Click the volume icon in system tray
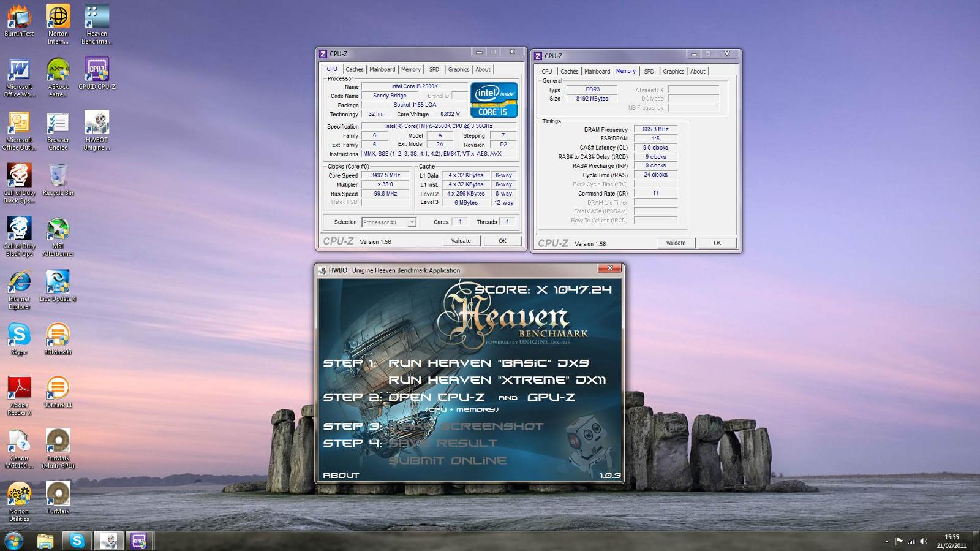The width and height of the screenshot is (980, 551). point(924,541)
